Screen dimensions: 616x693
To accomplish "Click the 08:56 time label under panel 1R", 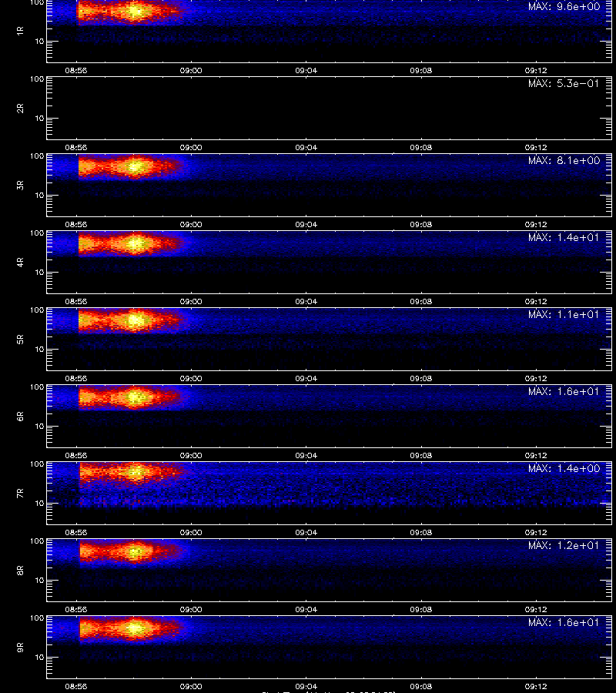I will (76, 70).
